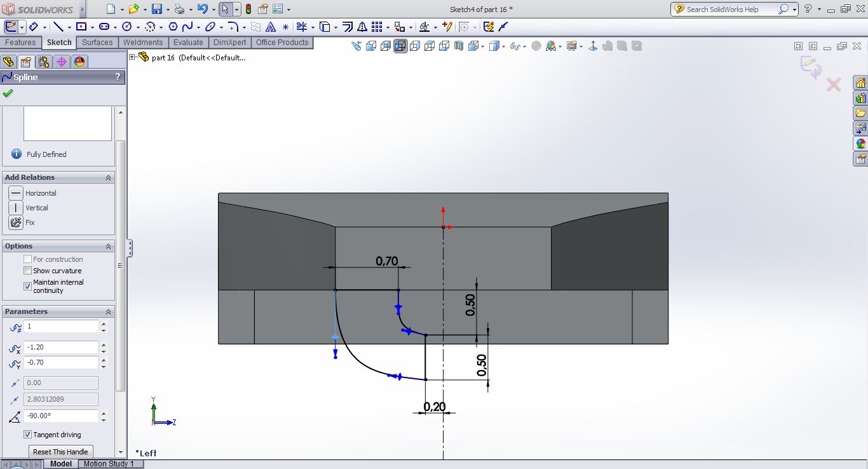The width and height of the screenshot is (868, 469).
Task: Enable the Show curvature checkbox
Action: 27,271
